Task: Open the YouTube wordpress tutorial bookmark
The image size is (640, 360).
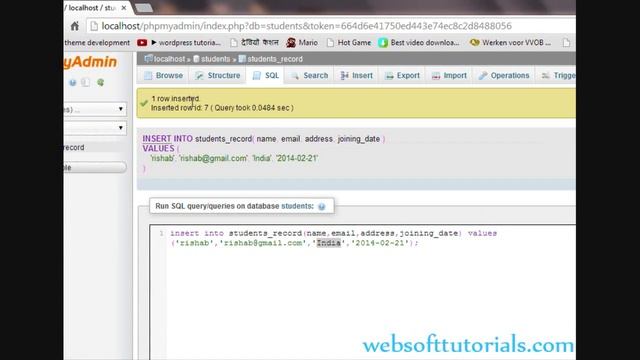Action: pyautogui.click(x=180, y=42)
